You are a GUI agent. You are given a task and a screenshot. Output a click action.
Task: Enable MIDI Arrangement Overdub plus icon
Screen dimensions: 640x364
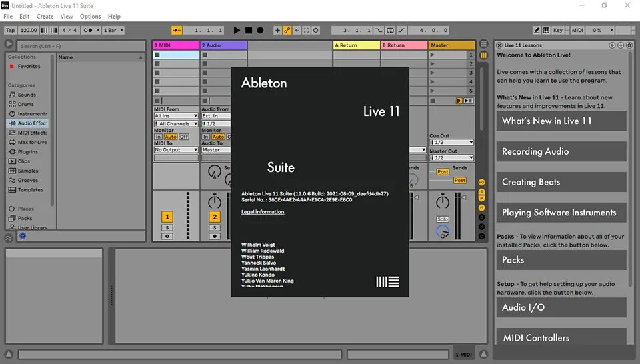[x=277, y=30]
